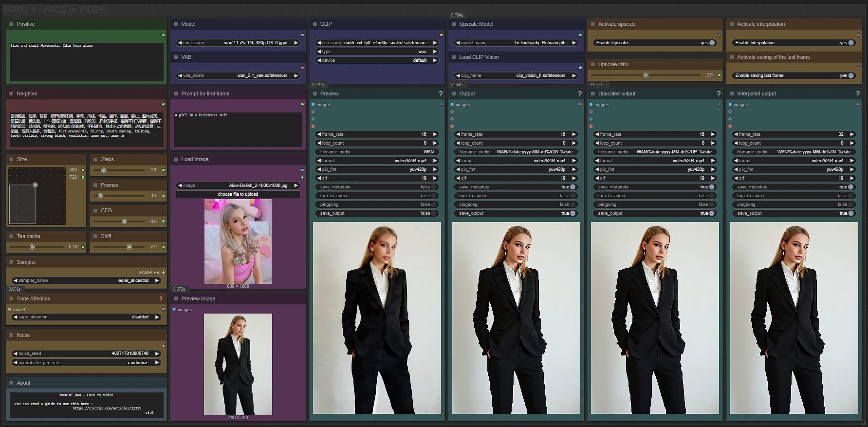Open the upscale model_name dropdown

pyautogui.click(x=516, y=43)
